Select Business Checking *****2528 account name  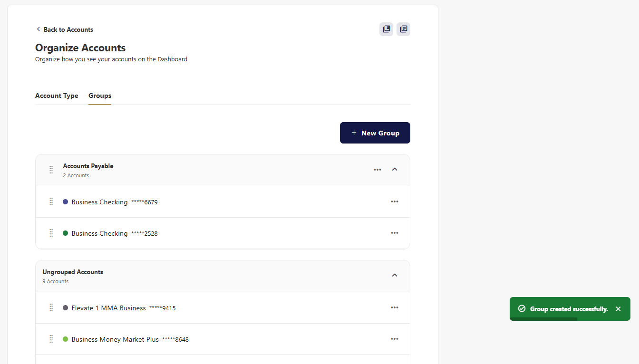(x=115, y=233)
